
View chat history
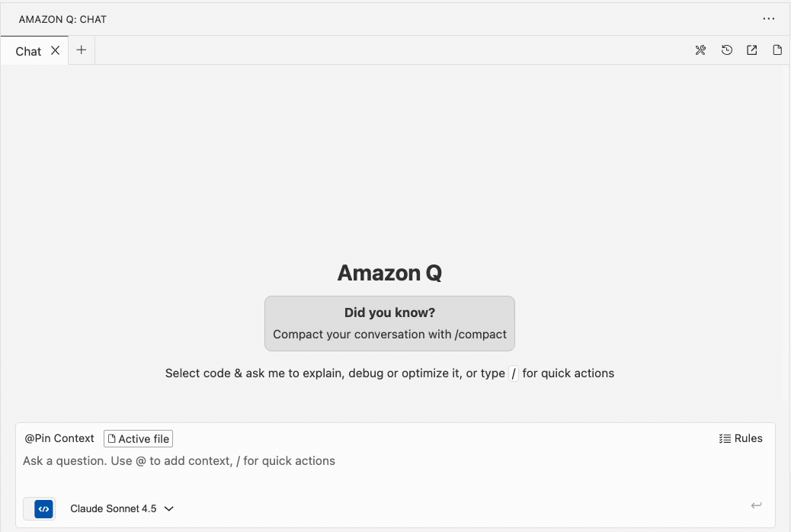726,50
